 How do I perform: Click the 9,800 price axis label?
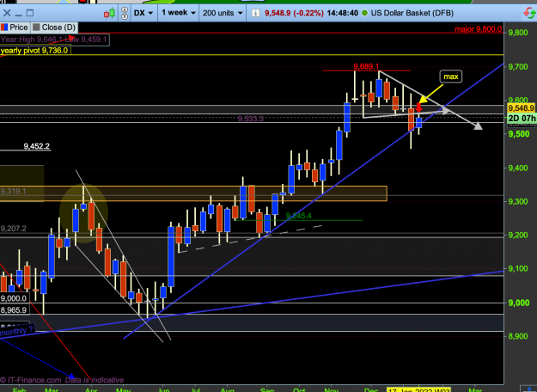coord(518,33)
